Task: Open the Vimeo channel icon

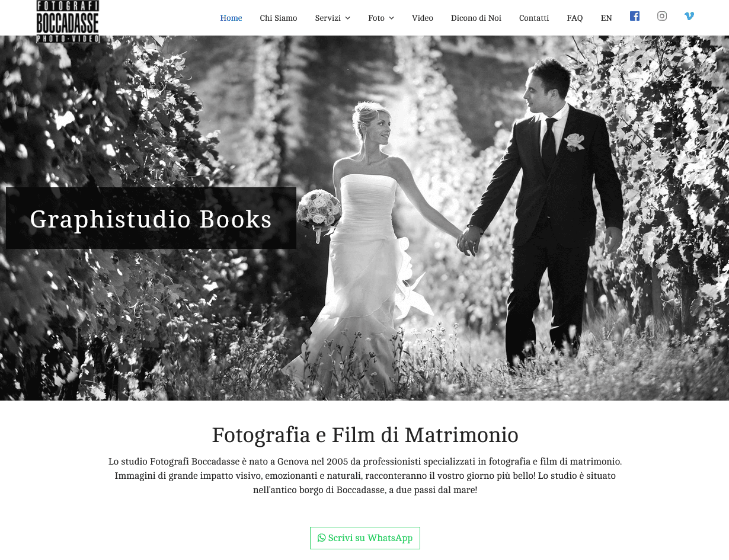Action: tap(689, 16)
